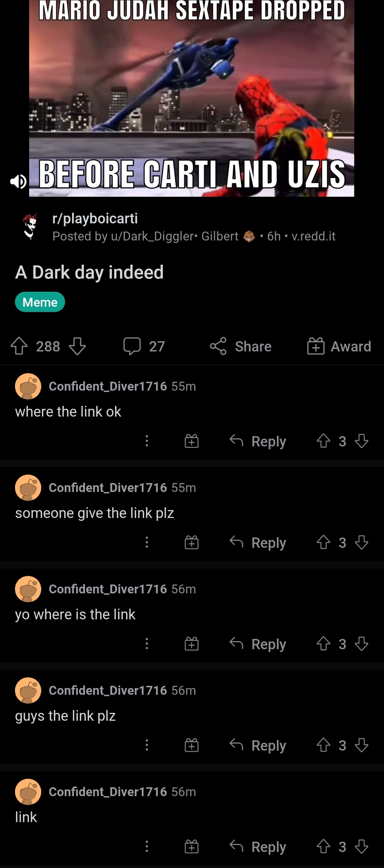Select the Meme flair tag
This screenshot has height=868, width=384.
[40, 302]
